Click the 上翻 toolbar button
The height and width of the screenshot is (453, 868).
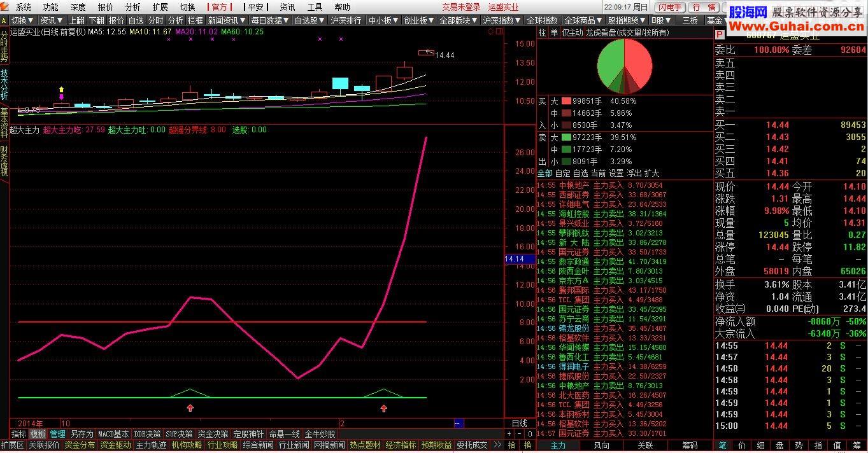[76, 20]
